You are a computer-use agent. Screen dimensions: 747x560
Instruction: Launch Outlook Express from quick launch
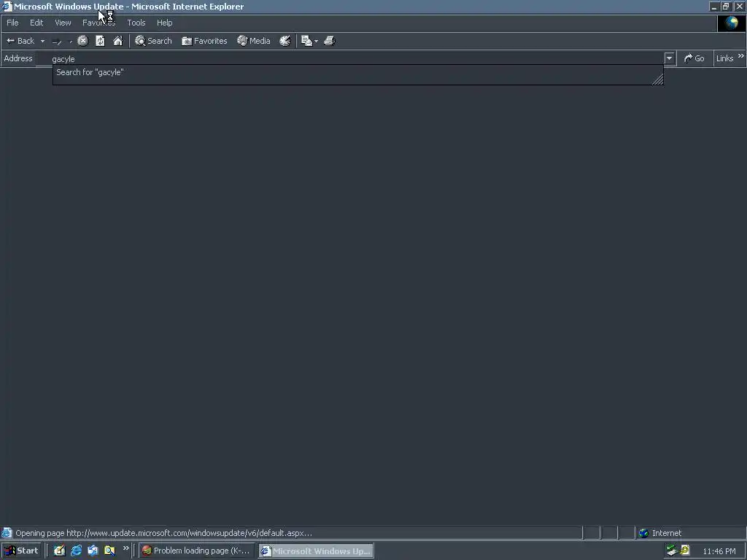(93, 551)
